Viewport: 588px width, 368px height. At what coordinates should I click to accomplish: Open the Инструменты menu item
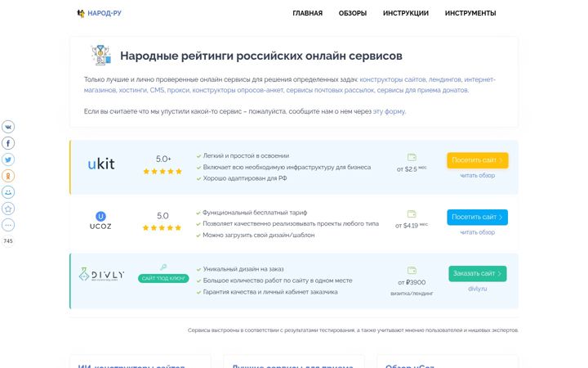coord(470,13)
